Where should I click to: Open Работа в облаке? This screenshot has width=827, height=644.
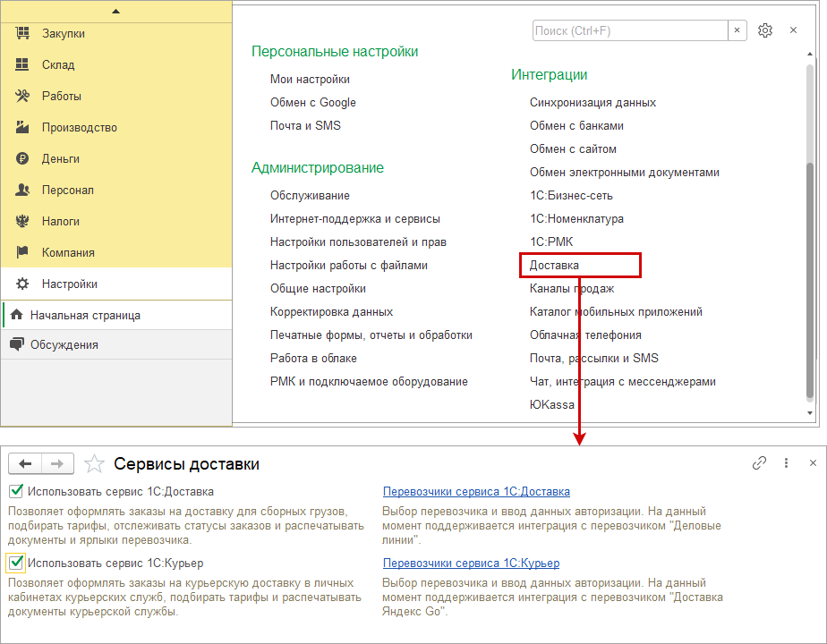click(x=313, y=359)
